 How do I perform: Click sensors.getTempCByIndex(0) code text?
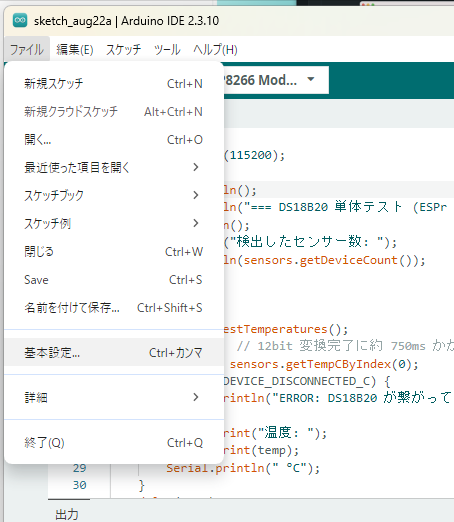[321, 364]
